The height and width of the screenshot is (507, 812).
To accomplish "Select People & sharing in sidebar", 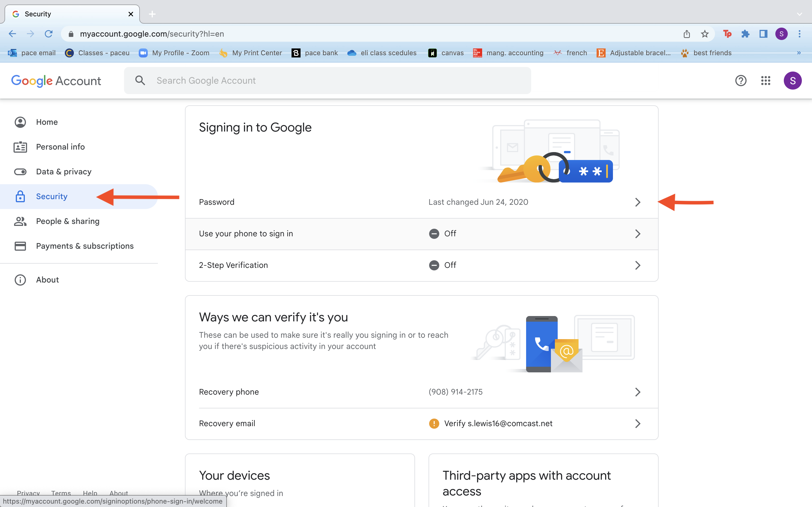I will click(x=68, y=221).
